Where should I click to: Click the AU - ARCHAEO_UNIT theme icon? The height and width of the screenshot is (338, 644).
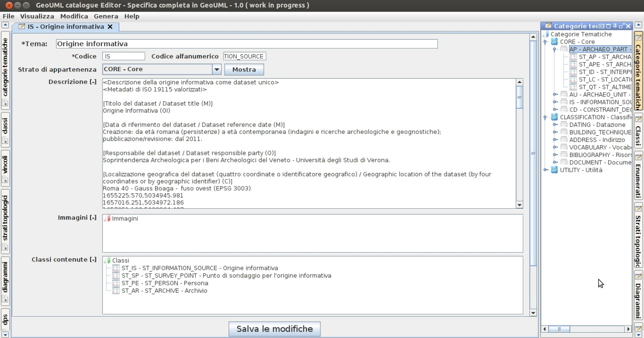pos(564,95)
